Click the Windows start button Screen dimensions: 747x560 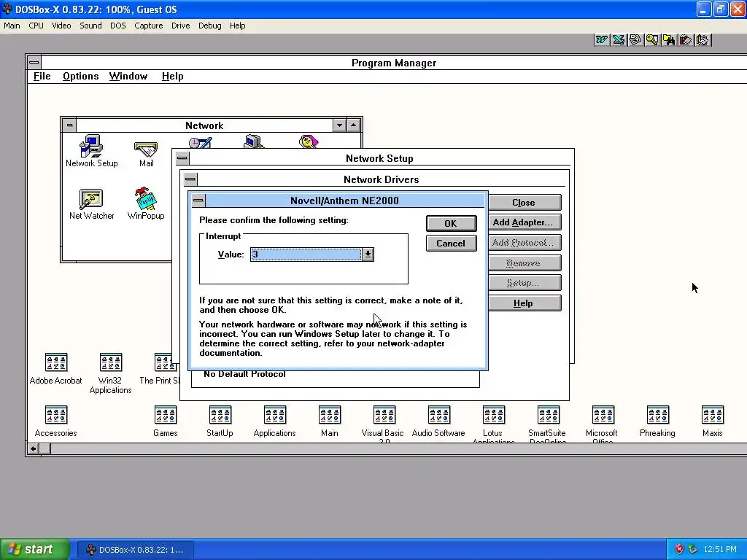(x=35, y=549)
